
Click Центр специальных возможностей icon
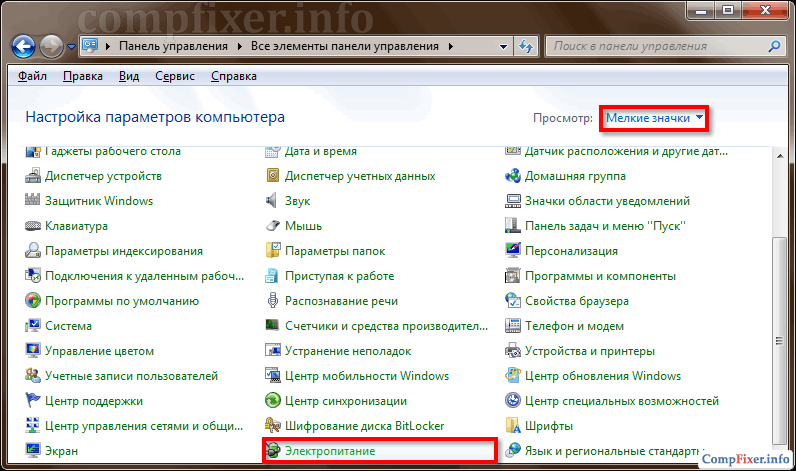[513, 400]
